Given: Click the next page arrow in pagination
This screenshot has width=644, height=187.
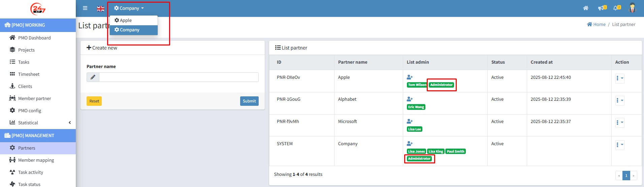Looking at the screenshot, I should 634,176.
